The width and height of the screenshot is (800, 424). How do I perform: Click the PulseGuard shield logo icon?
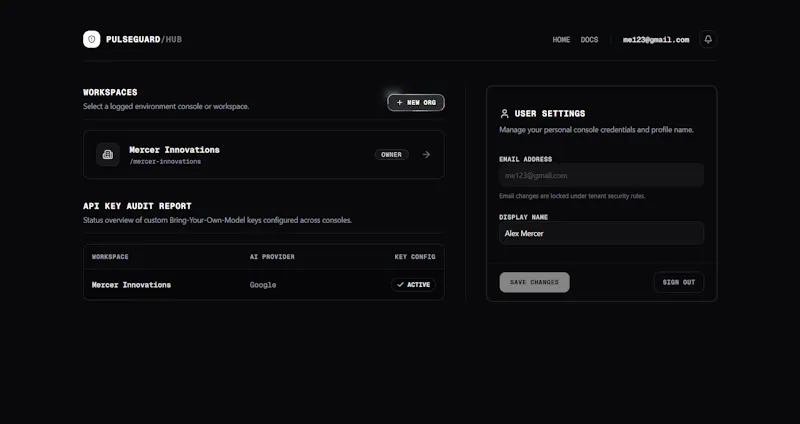[92, 39]
